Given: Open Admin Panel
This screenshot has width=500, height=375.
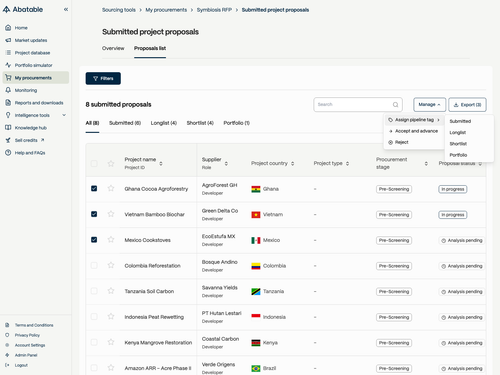Looking at the screenshot, I should pyautogui.click(x=26, y=355).
